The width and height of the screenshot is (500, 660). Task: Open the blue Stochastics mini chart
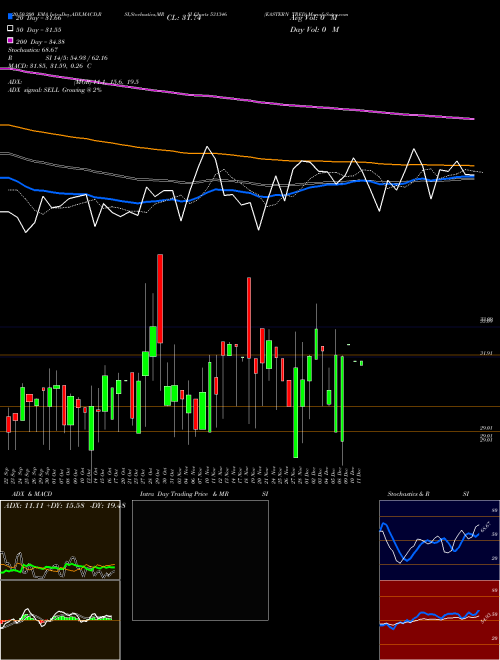pyautogui.click(x=439, y=540)
